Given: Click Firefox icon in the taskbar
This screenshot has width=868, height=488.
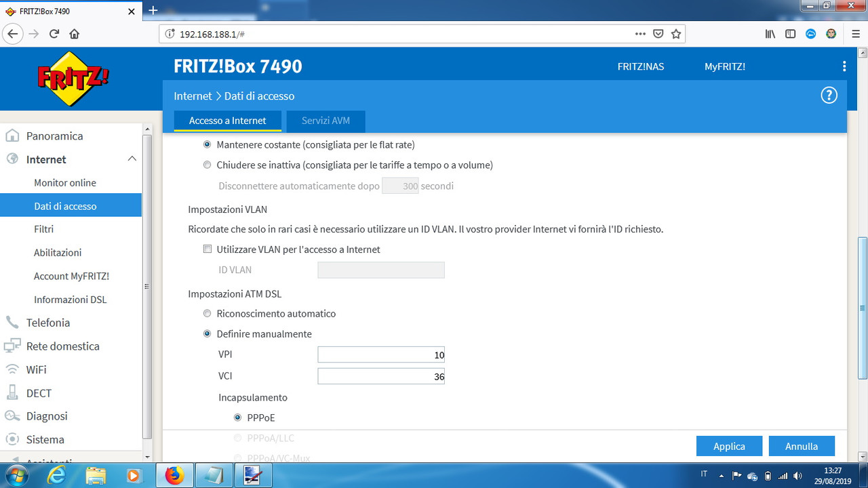Looking at the screenshot, I should point(174,476).
